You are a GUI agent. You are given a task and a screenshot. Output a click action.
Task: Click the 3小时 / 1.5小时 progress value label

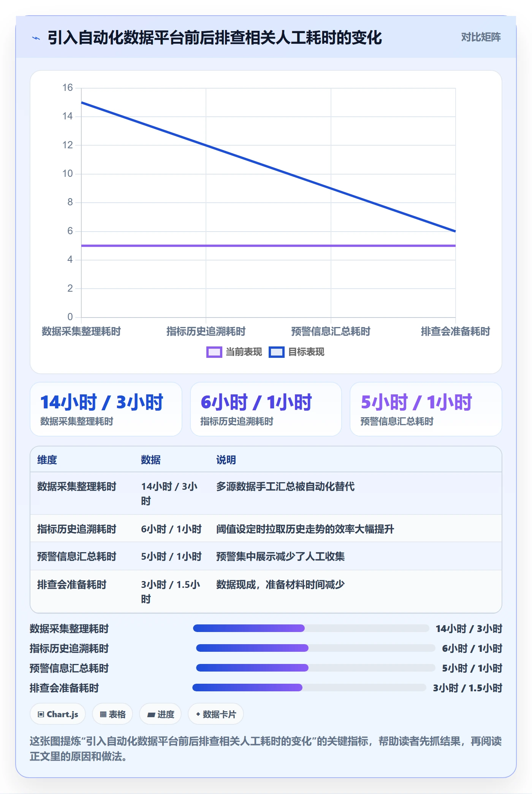click(467, 688)
